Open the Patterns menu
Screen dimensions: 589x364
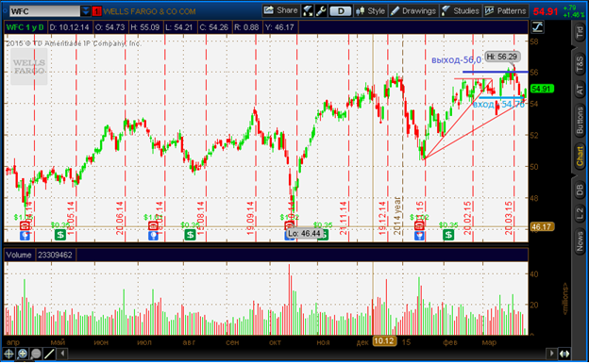pos(506,11)
